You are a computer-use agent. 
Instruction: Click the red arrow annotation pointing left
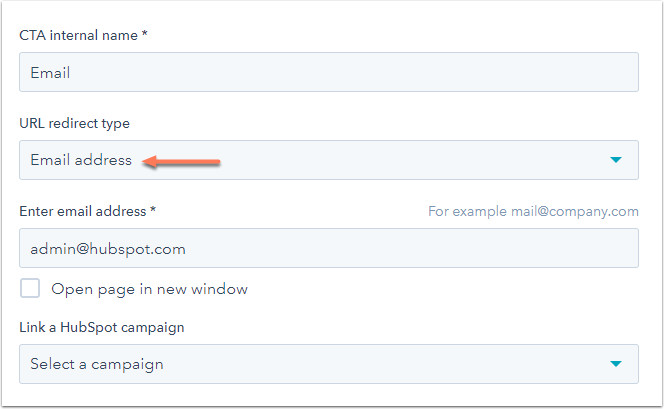tap(180, 160)
